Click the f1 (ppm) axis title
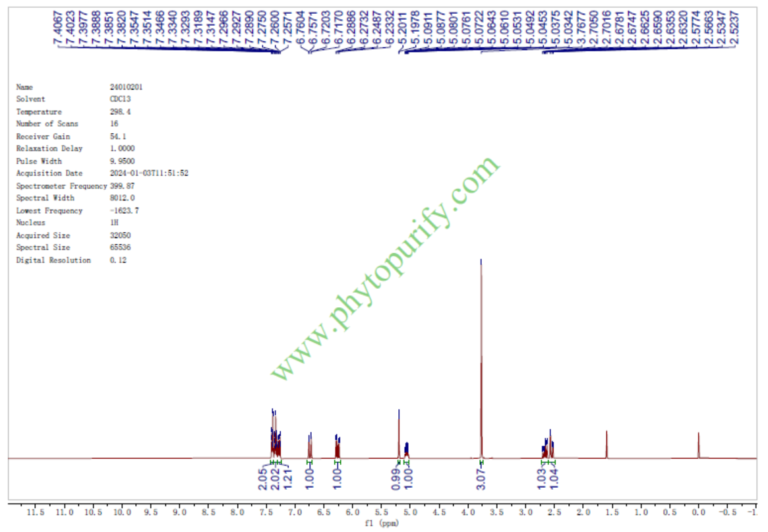Image resolution: width=768 pixels, height=532 pixels. (381, 524)
